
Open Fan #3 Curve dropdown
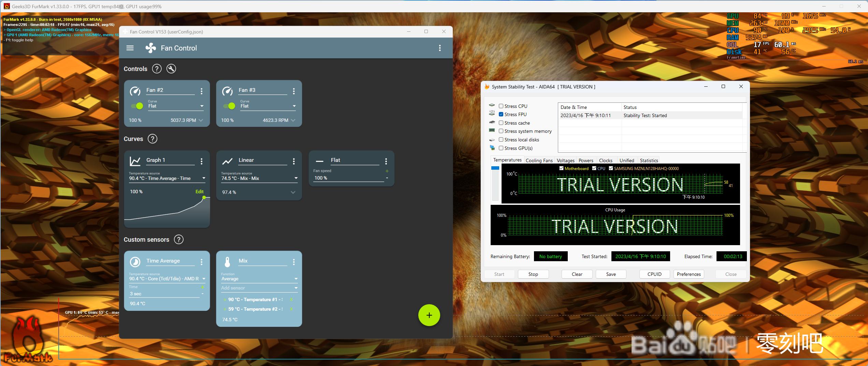pos(268,106)
